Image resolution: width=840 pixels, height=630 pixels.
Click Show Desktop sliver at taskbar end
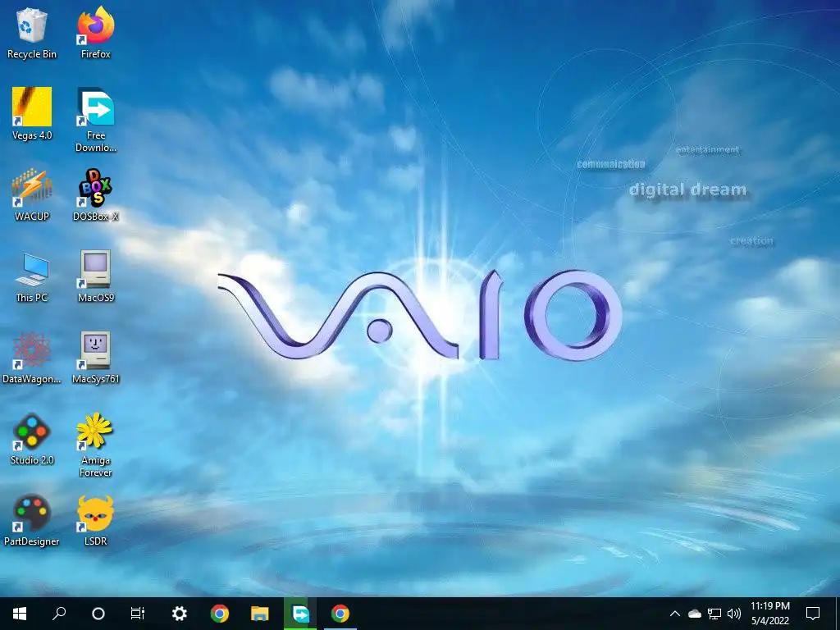838,614
